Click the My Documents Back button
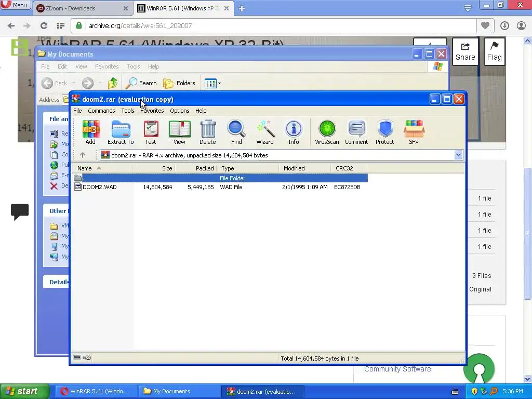Viewport: 532px width, 399px height. [54, 83]
